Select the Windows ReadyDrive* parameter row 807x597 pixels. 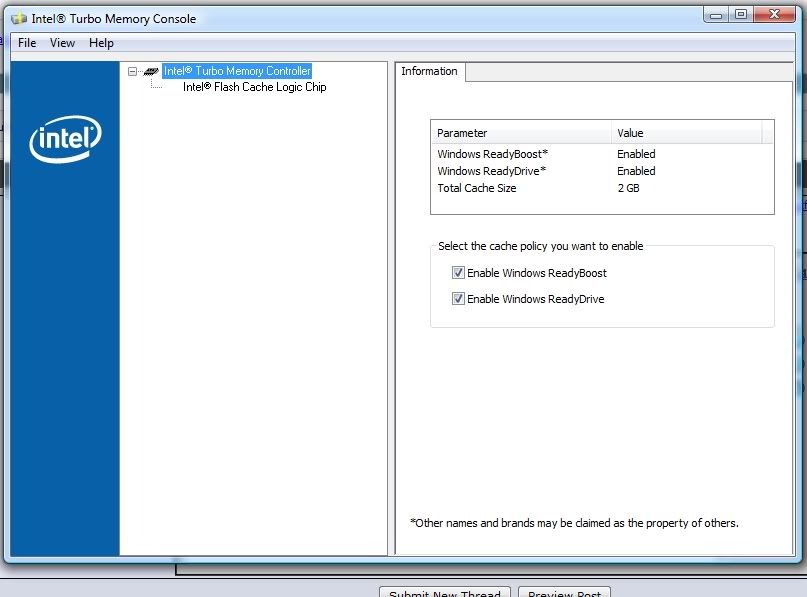pyautogui.click(x=602, y=171)
